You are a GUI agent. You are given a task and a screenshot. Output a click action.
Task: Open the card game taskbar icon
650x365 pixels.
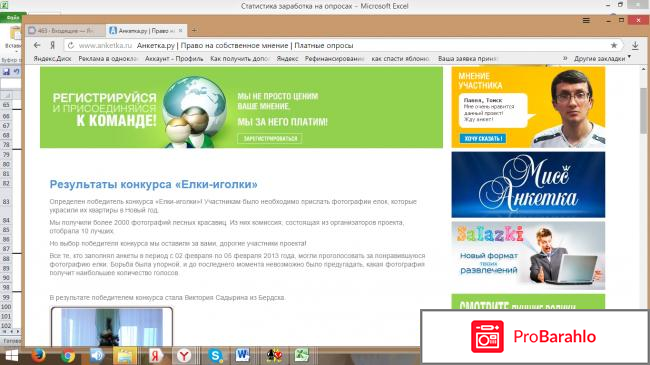tap(274, 356)
